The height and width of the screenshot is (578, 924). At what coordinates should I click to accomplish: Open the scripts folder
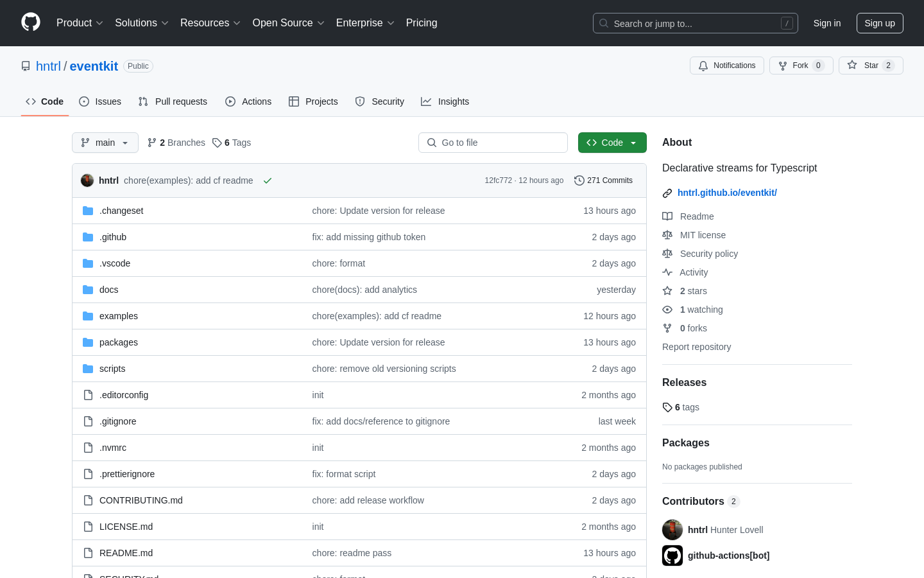coord(112,369)
